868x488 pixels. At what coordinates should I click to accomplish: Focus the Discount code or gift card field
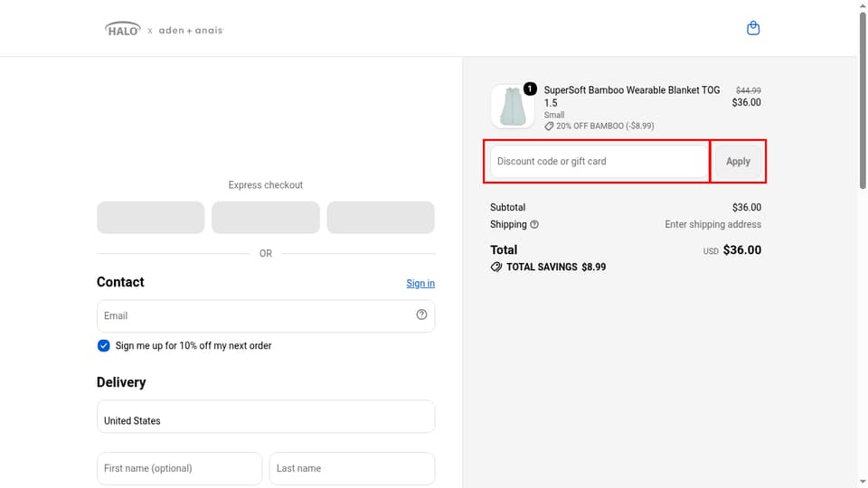click(x=599, y=161)
